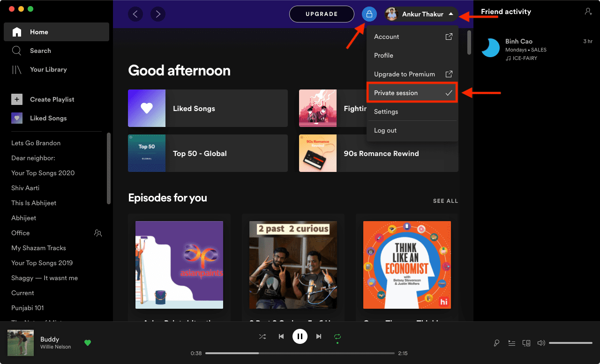Viewport: 600px width, 364px height.
Task: Open the Punjabi 101 playlist
Action: [28, 308]
